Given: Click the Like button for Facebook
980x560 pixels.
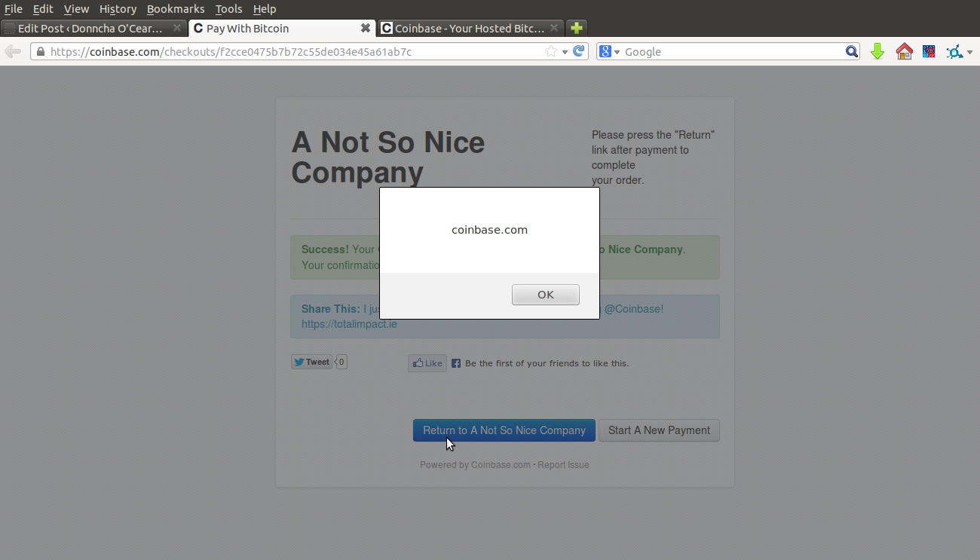Looking at the screenshot, I should (427, 363).
